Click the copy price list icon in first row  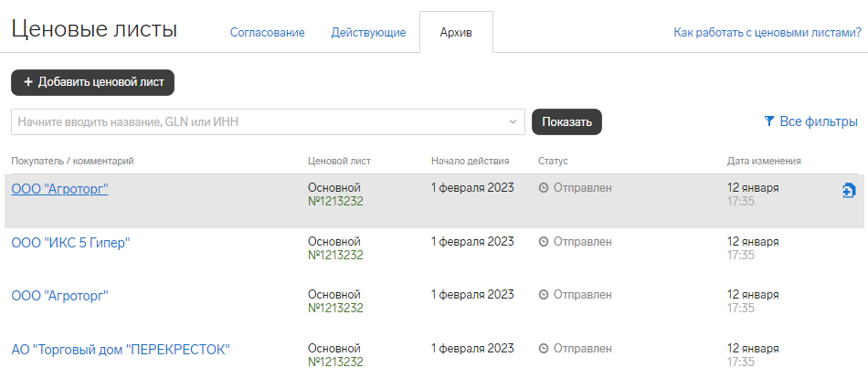(849, 191)
